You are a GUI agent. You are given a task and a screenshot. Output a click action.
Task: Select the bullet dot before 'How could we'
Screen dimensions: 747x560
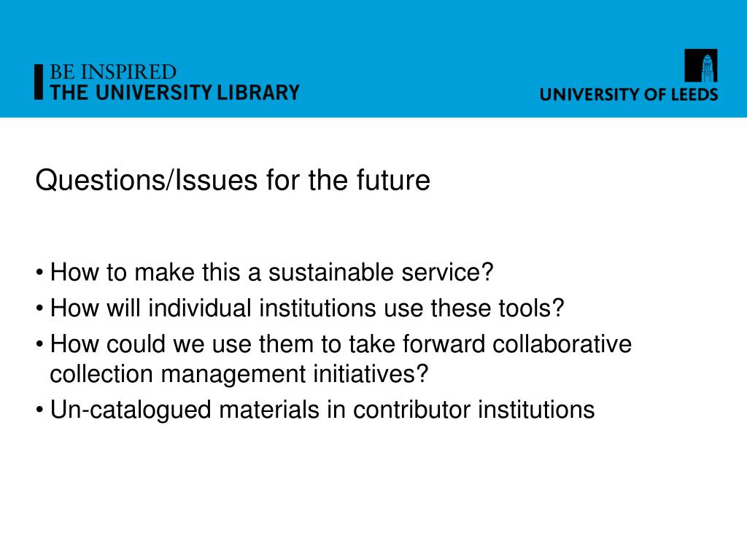coord(39,344)
